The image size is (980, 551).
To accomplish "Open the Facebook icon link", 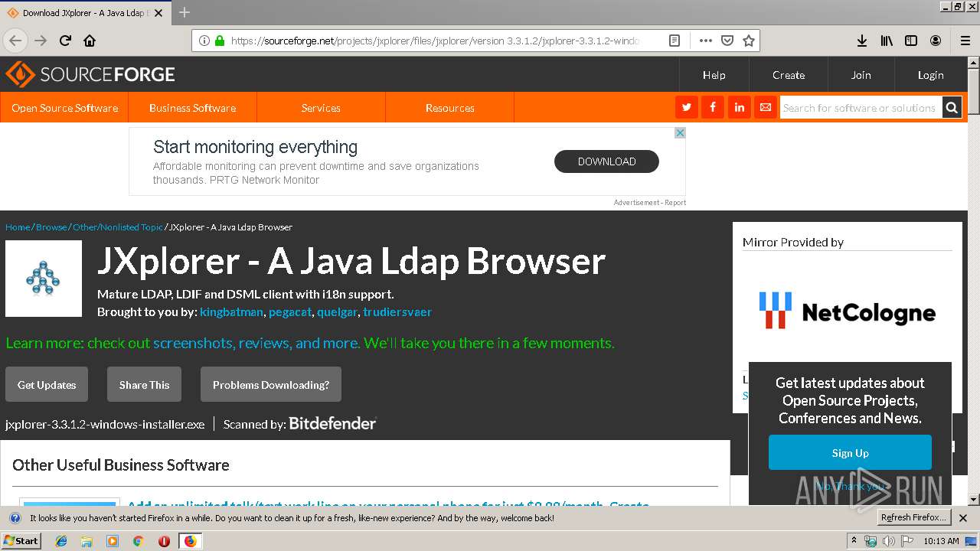I will tap(713, 107).
